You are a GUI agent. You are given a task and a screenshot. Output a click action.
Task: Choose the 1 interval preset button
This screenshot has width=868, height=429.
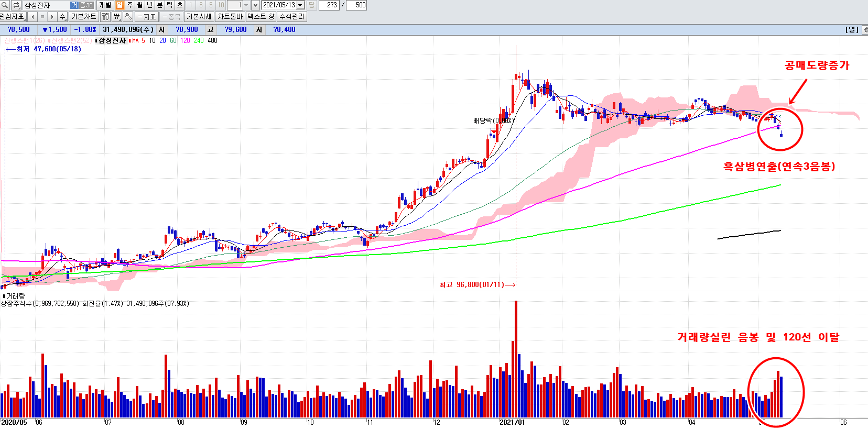[x=191, y=5]
